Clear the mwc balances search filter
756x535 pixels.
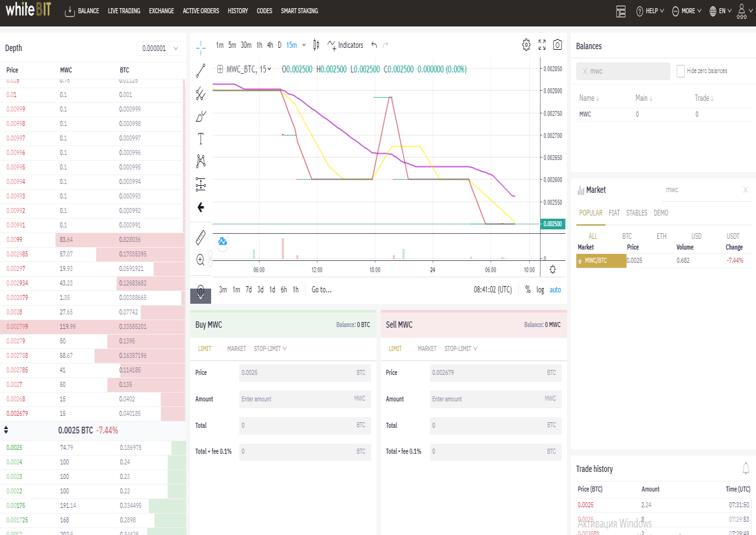tap(585, 71)
